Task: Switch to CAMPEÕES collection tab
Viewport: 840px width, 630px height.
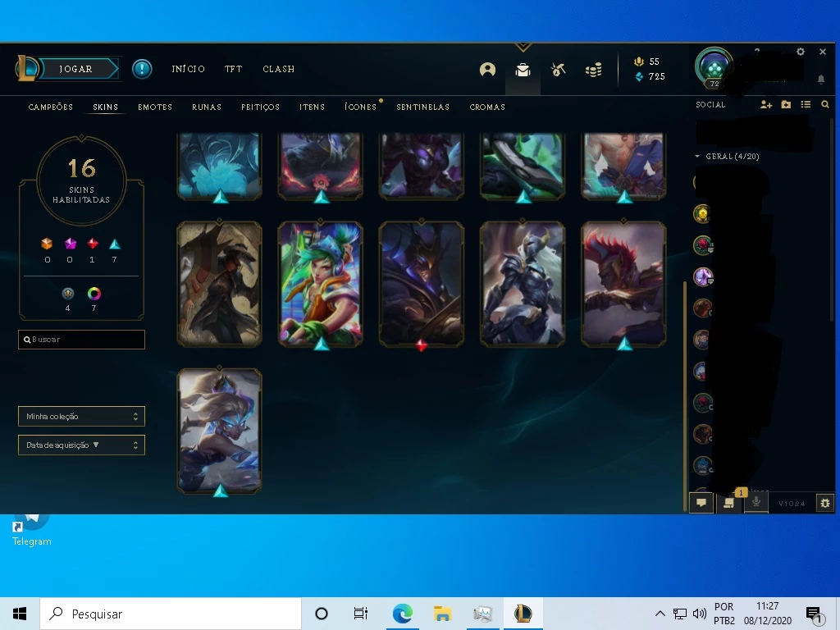Action: (x=50, y=107)
